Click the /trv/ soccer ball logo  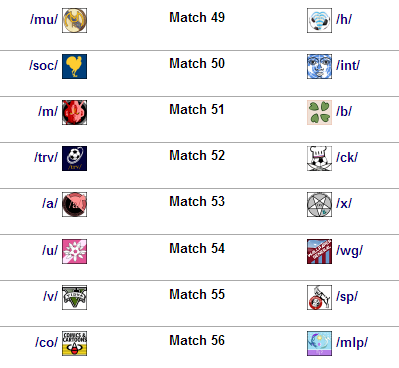(74, 158)
